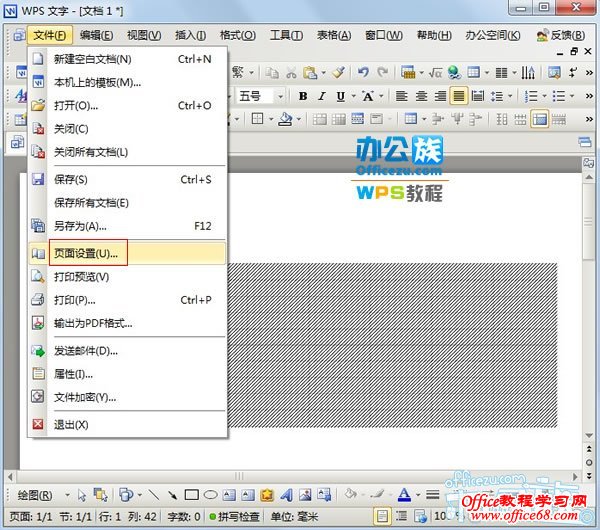Select the Line drawing tool
This screenshot has width=600, height=530.
153,494
